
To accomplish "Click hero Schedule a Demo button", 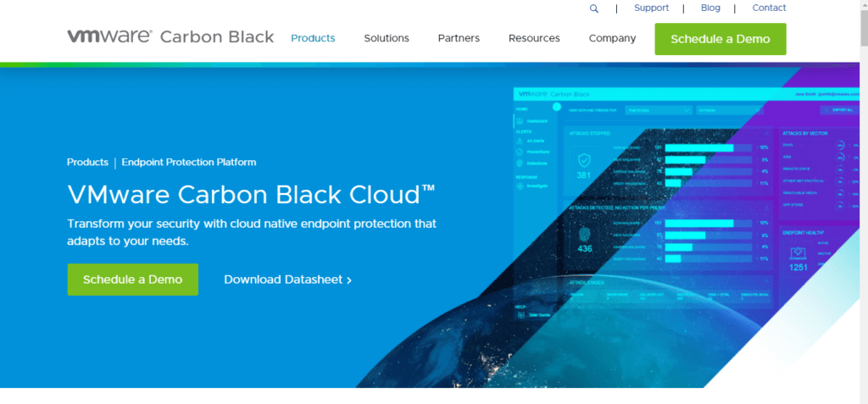I will [x=133, y=279].
